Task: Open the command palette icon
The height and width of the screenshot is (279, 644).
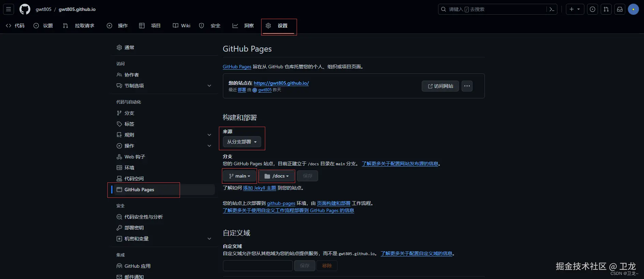Action: 552,9
